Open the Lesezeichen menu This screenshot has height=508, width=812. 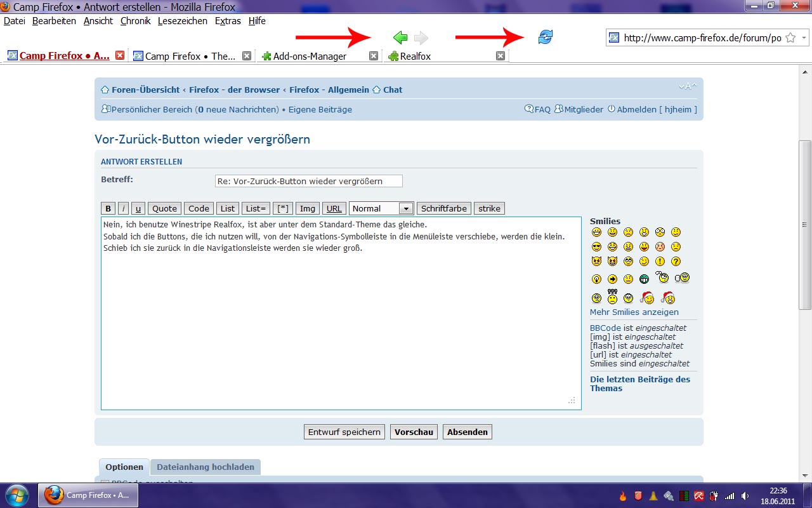(x=183, y=21)
